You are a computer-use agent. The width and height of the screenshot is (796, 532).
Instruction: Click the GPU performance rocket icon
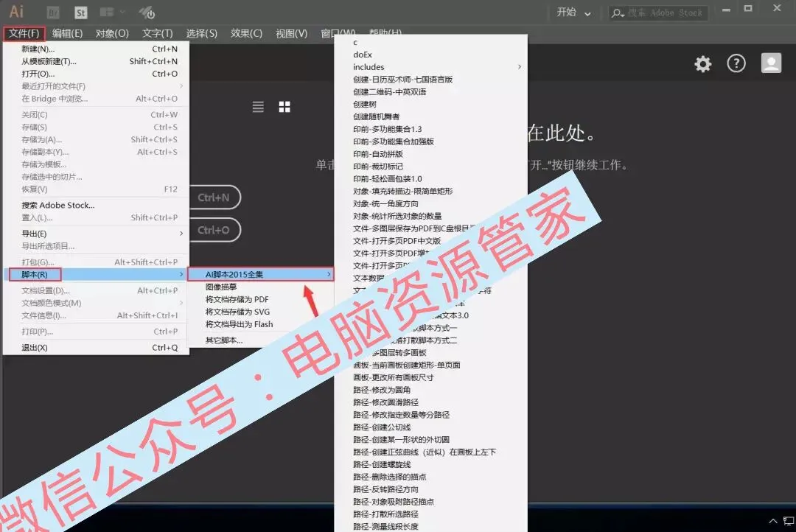click(147, 13)
